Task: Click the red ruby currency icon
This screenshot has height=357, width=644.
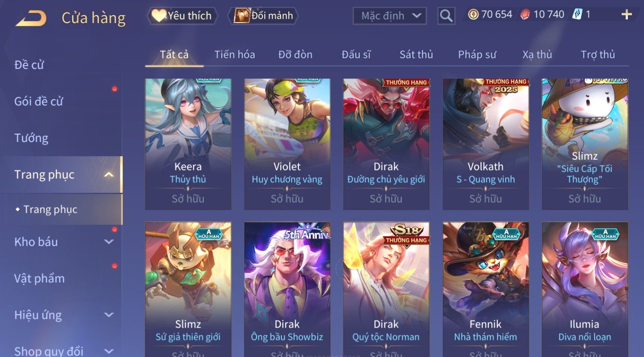Action: (x=525, y=15)
